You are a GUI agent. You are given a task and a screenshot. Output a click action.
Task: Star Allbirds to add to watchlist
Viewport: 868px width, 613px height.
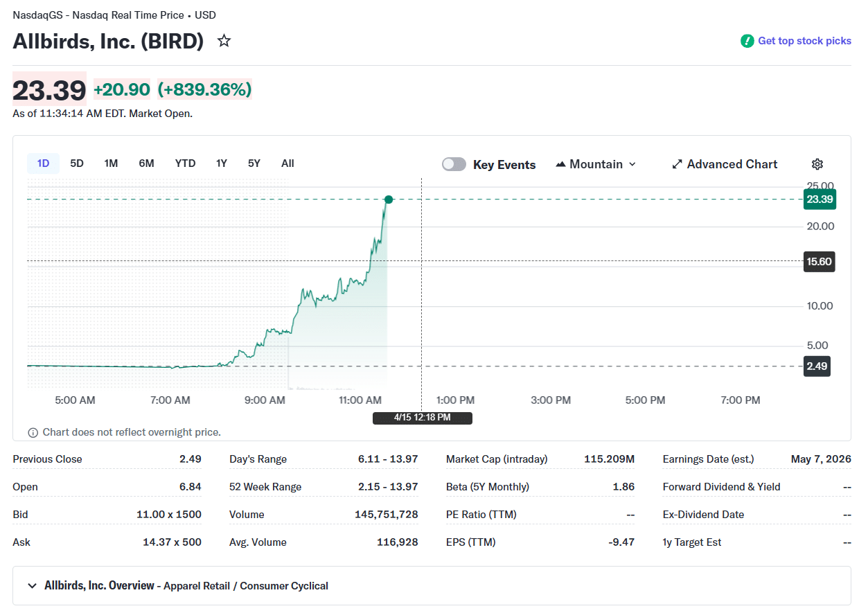click(224, 41)
